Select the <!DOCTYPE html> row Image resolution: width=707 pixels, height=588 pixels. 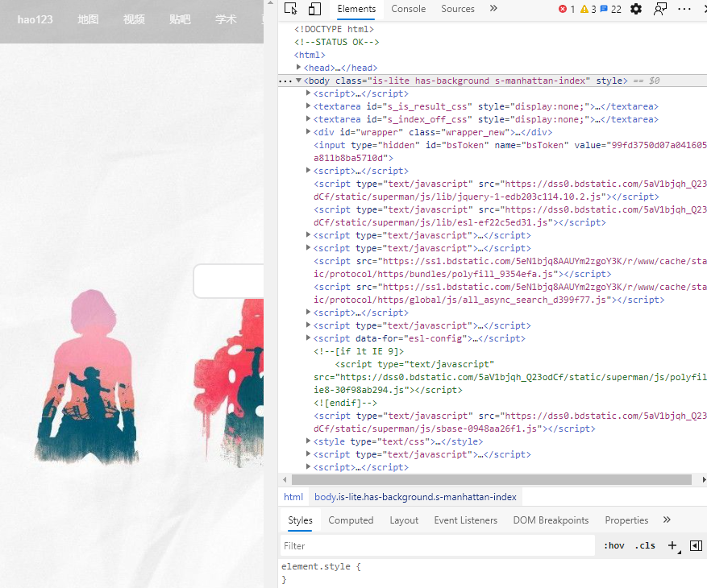(x=334, y=29)
